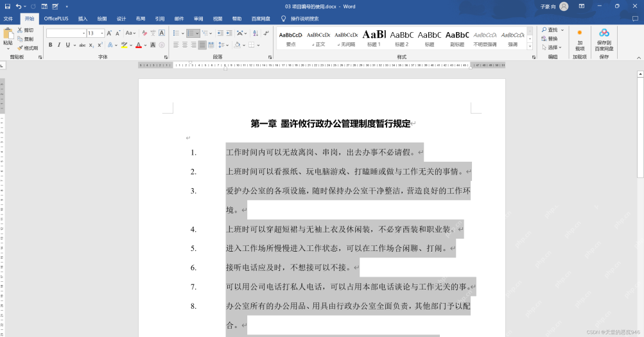Click the Replace (替换) icon
This screenshot has height=337, width=644.
(544, 39)
